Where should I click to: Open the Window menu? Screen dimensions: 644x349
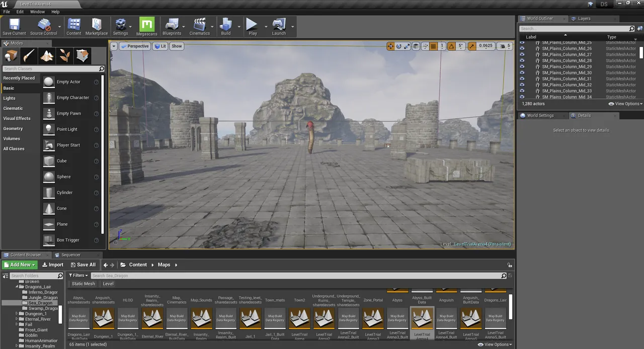(37, 12)
